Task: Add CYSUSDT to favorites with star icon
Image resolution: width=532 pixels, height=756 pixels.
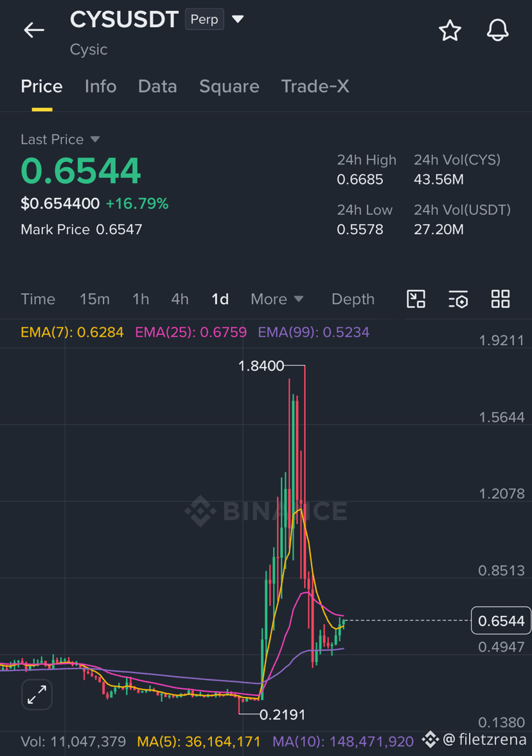Action: 450,30
